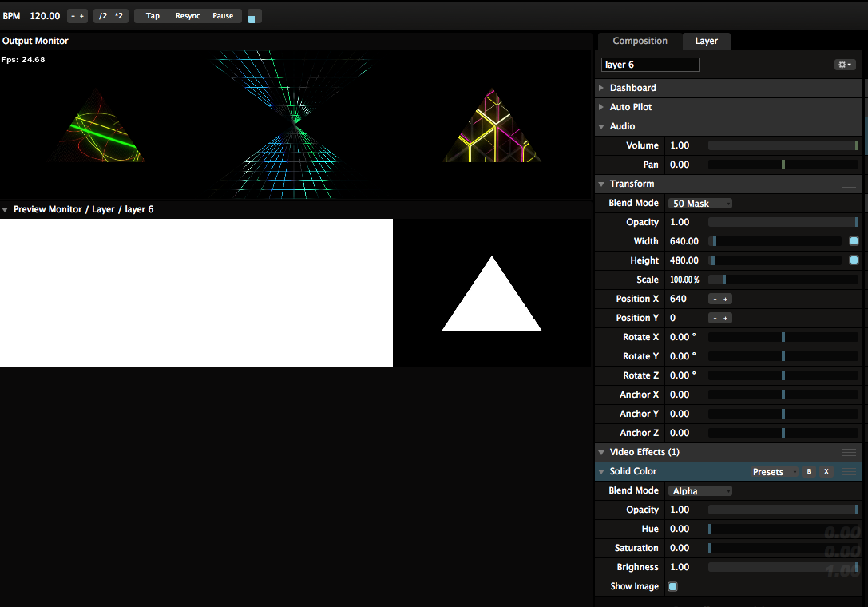Adjust the Audio Volume slider
The image size is (868, 607).
(783, 145)
